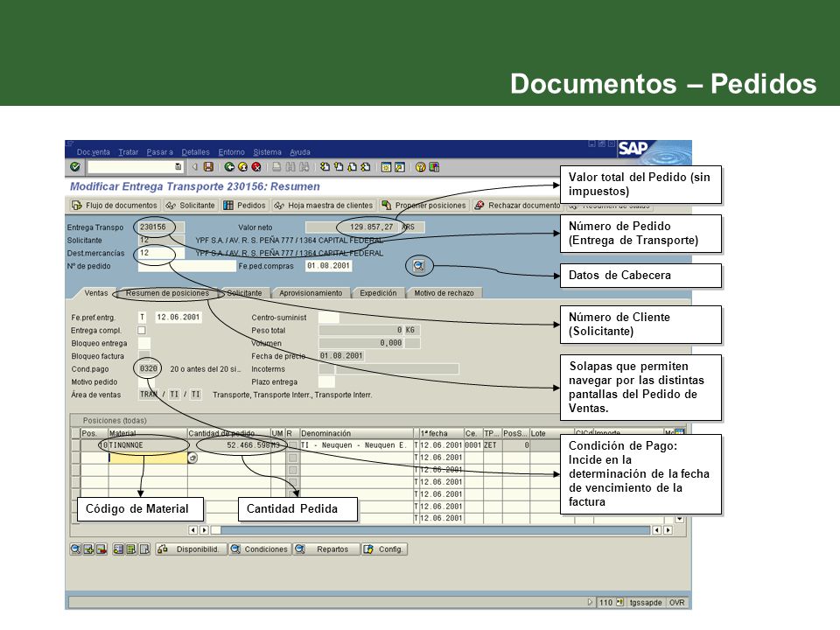This screenshot has height=630, width=840.
Task: Click the Save diskette icon in toolbar
Action: 208,167
